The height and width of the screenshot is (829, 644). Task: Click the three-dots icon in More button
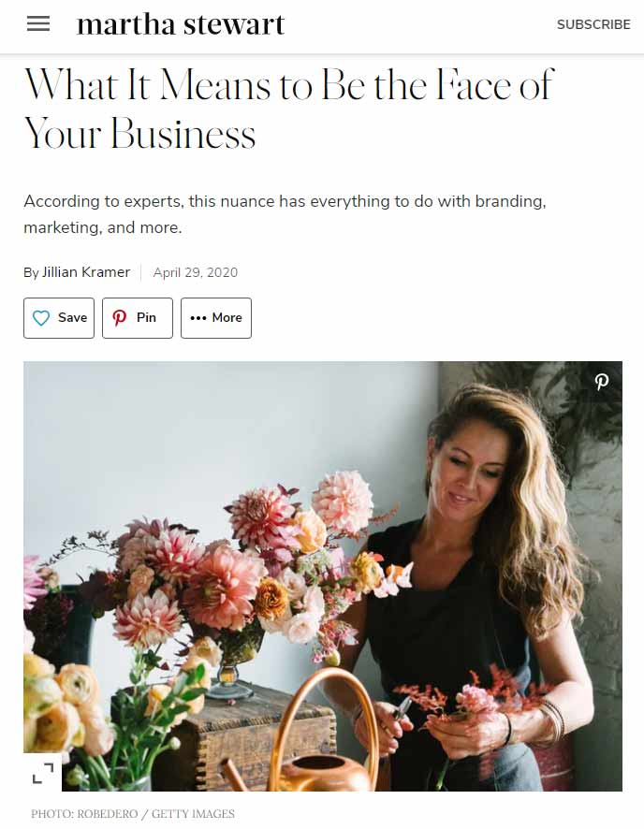point(198,318)
